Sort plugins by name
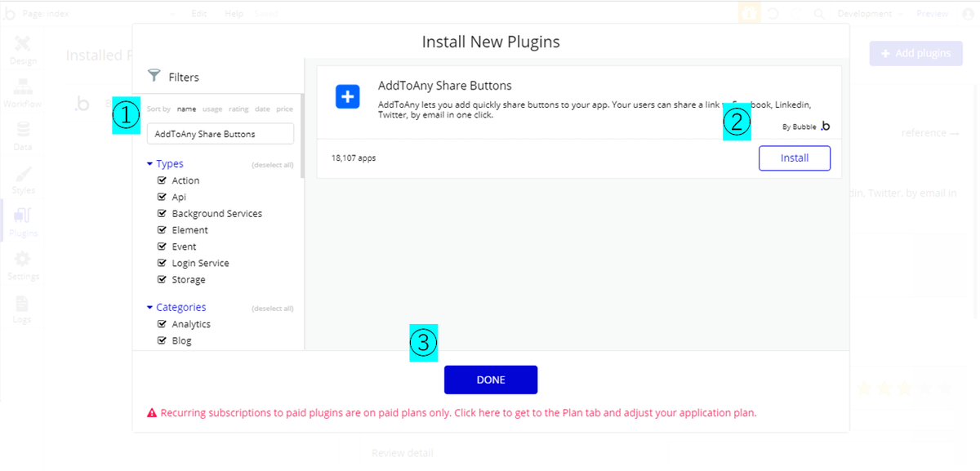The height and width of the screenshot is (471, 980). tap(186, 109)
